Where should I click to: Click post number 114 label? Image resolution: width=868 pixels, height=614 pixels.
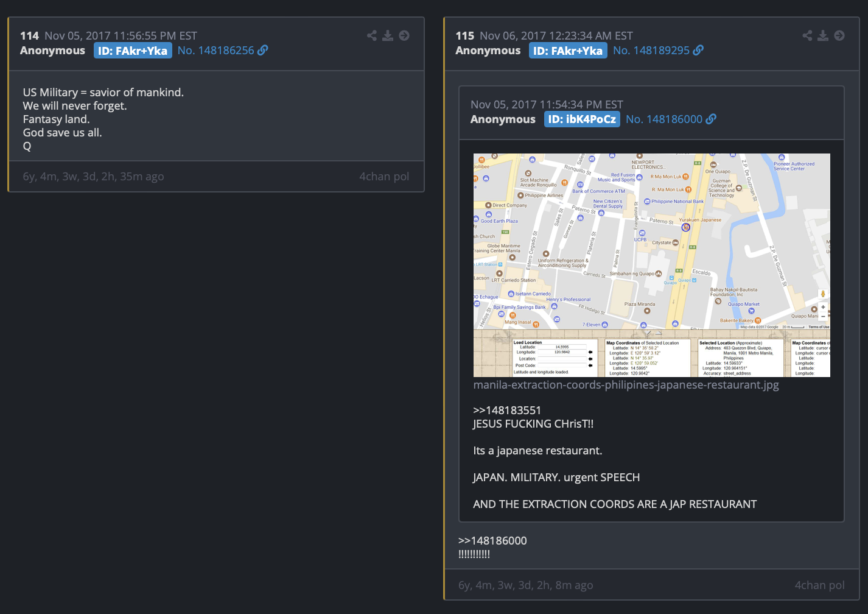pos(29,36)
